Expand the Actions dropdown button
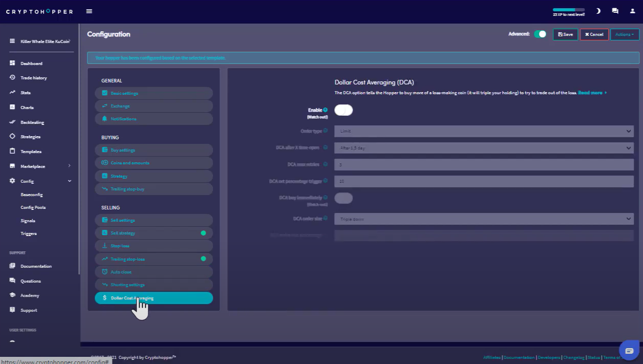Viewport: 643px width, 364px height. coord(624,34)
